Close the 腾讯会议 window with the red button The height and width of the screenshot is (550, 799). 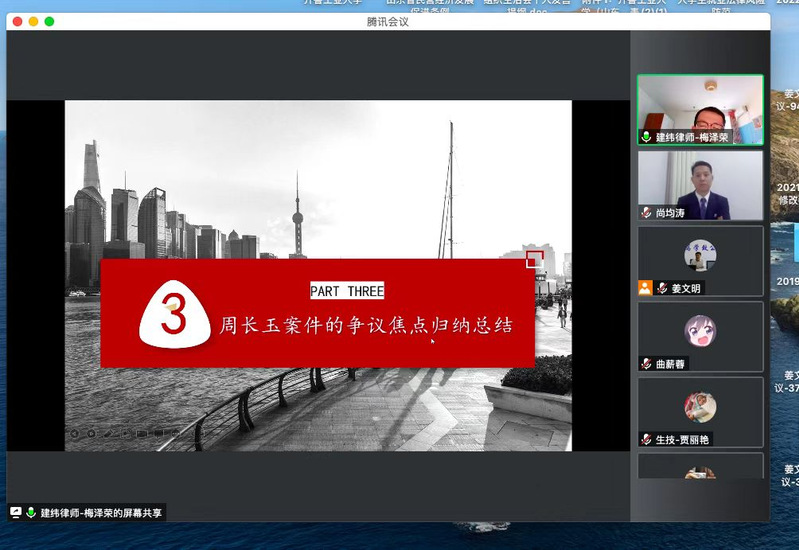pos(17,21)
